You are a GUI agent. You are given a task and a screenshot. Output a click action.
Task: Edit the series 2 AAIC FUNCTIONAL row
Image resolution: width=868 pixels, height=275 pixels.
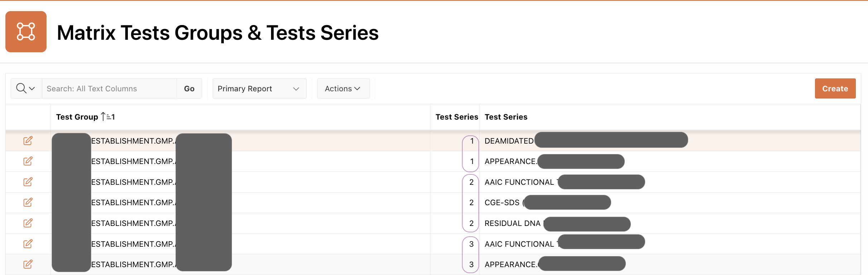tap(28, 182)
